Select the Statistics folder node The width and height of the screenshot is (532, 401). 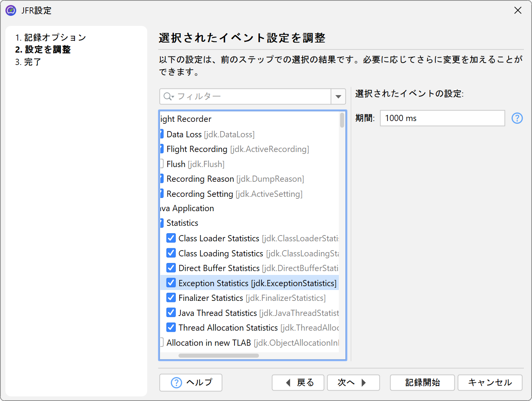(x=182, y=223)
